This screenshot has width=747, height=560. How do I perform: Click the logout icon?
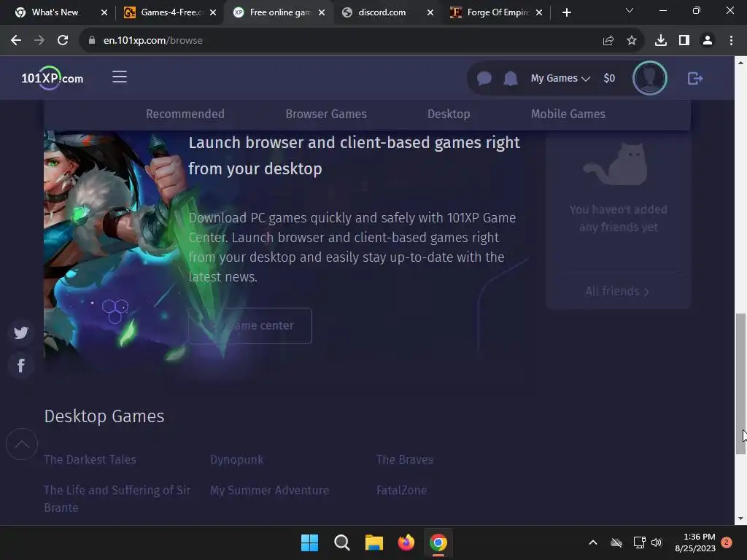click(695, 78)
